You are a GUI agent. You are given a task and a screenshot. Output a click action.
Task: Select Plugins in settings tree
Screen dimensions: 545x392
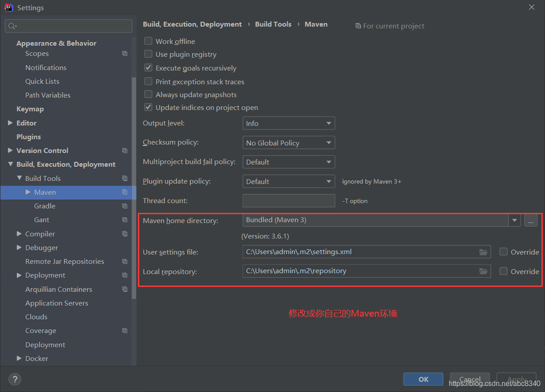[29, 137]
